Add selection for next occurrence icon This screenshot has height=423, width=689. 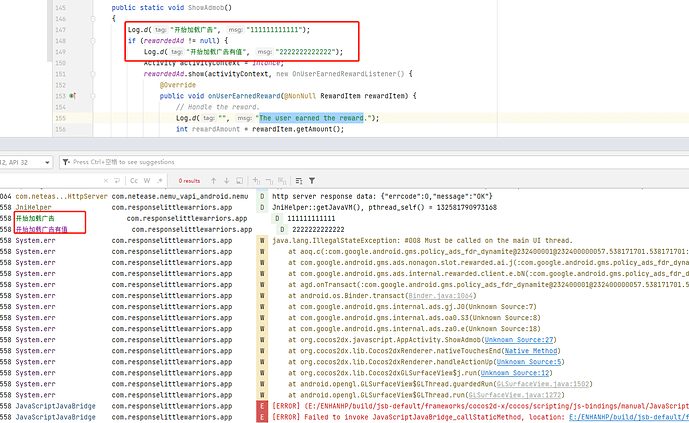[257, 181]
